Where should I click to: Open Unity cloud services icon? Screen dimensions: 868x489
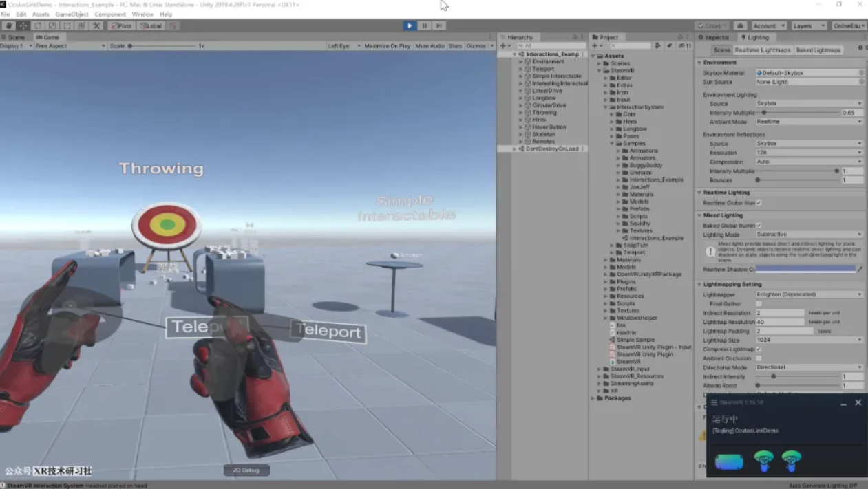click(740, 26)
